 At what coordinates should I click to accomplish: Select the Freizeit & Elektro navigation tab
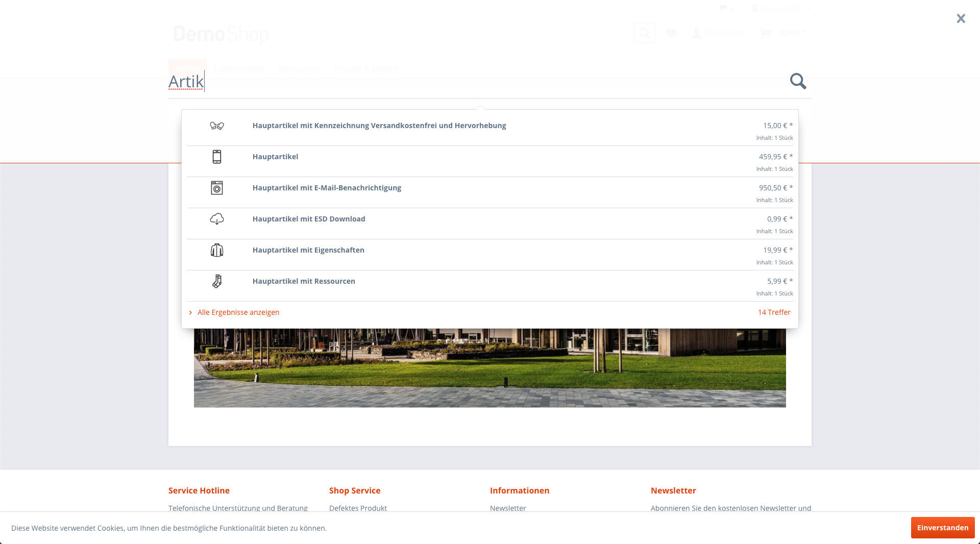coord(366,68)
